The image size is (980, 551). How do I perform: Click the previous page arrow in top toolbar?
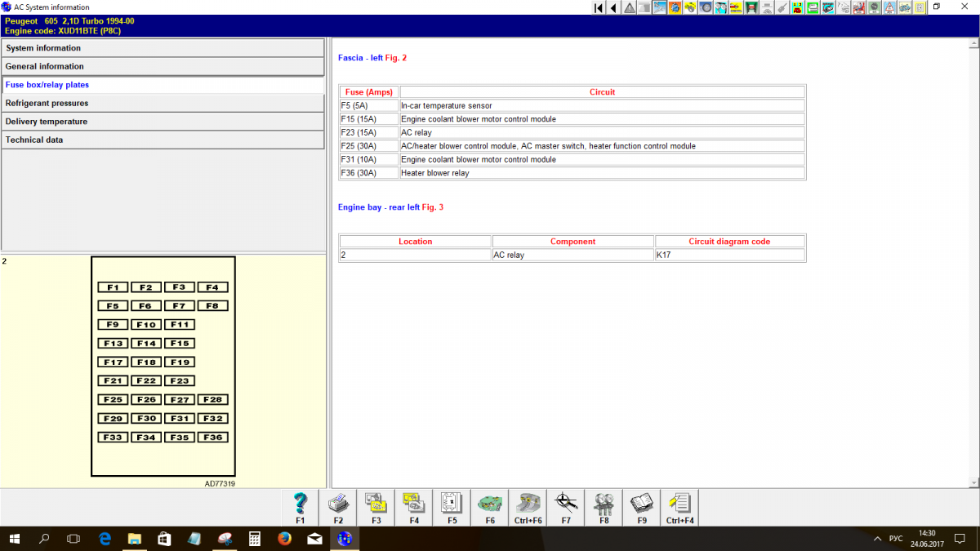613,7
